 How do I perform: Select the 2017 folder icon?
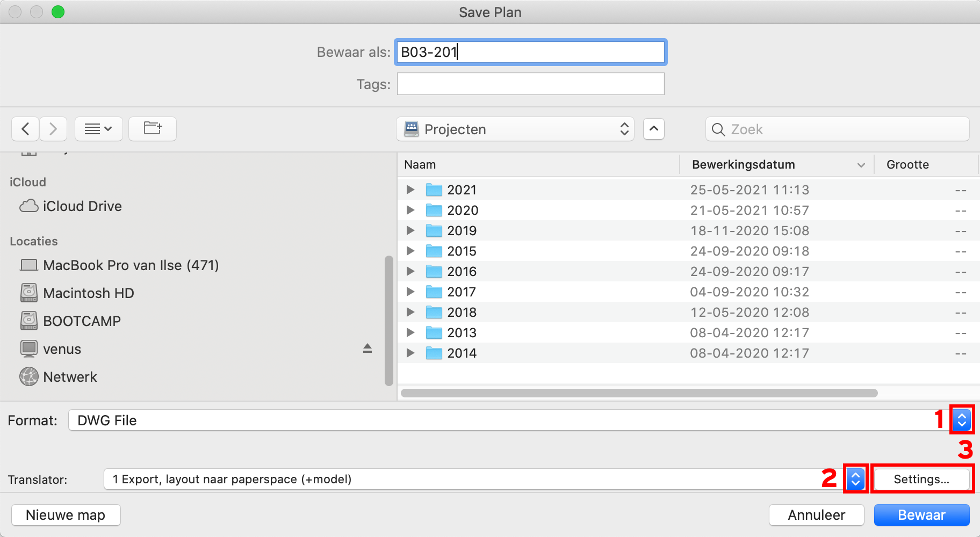[x=434, y=292]
